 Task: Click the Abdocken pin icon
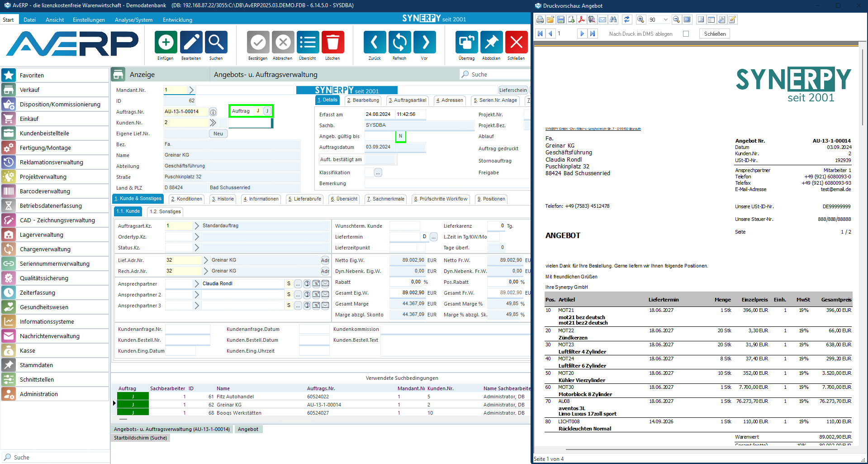point(491,43)
